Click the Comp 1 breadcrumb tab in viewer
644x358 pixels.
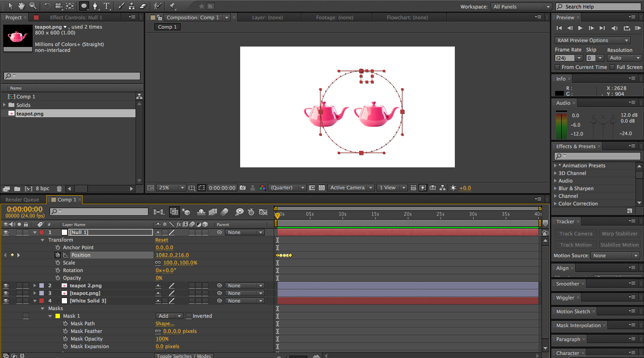pos(167,27)
